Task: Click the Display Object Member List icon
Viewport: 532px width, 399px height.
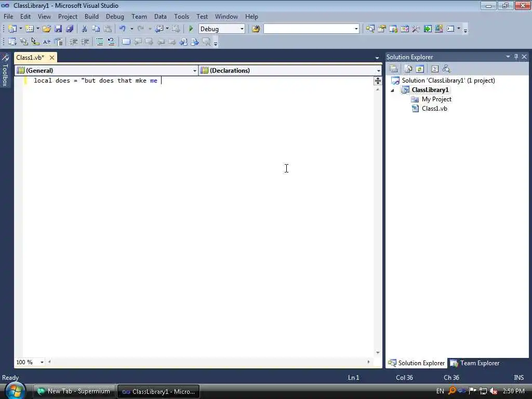Action: 12,42
